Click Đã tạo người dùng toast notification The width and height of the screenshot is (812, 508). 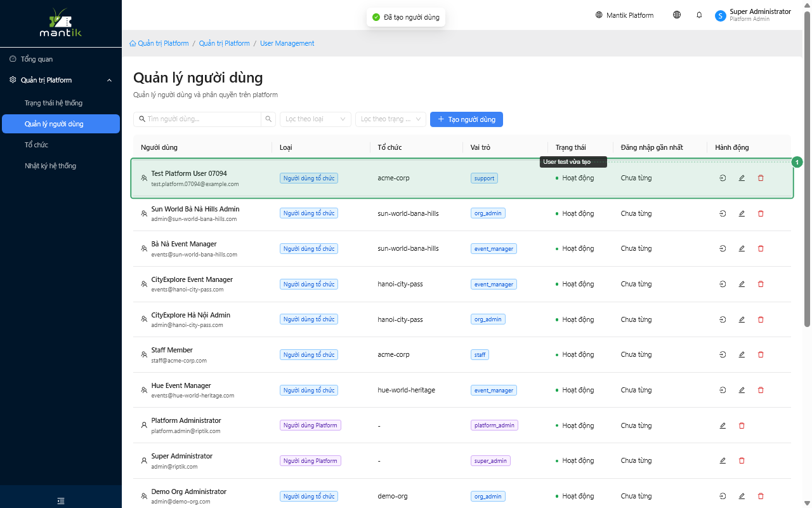tap(406, 17)
